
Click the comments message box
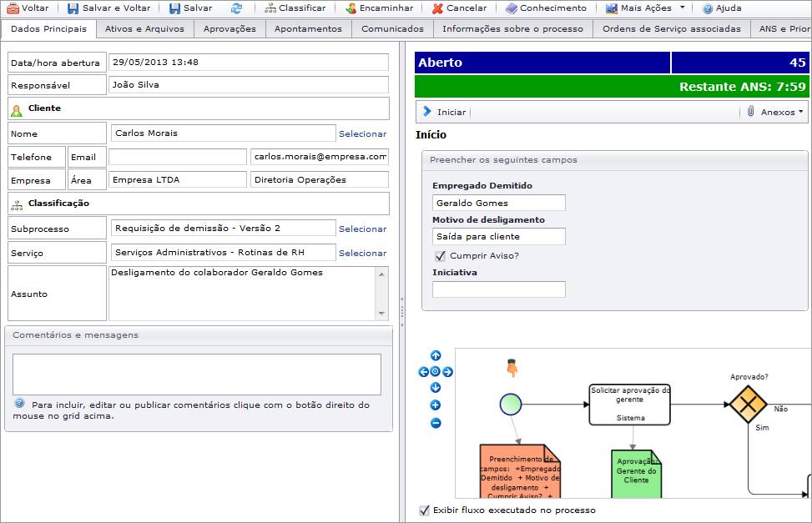(x=197, y=375)
